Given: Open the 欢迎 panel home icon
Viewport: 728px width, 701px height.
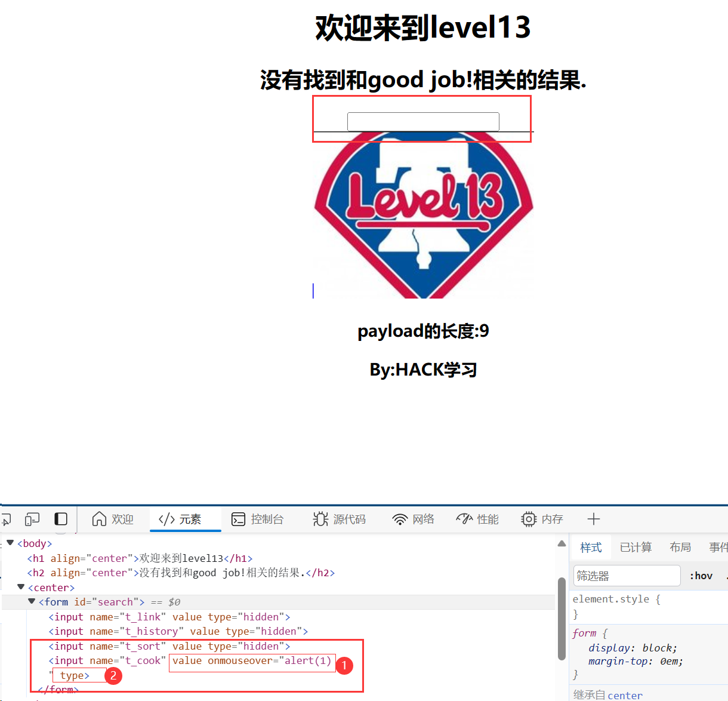Looking at the screenshot, I should [x=99, y=519].
